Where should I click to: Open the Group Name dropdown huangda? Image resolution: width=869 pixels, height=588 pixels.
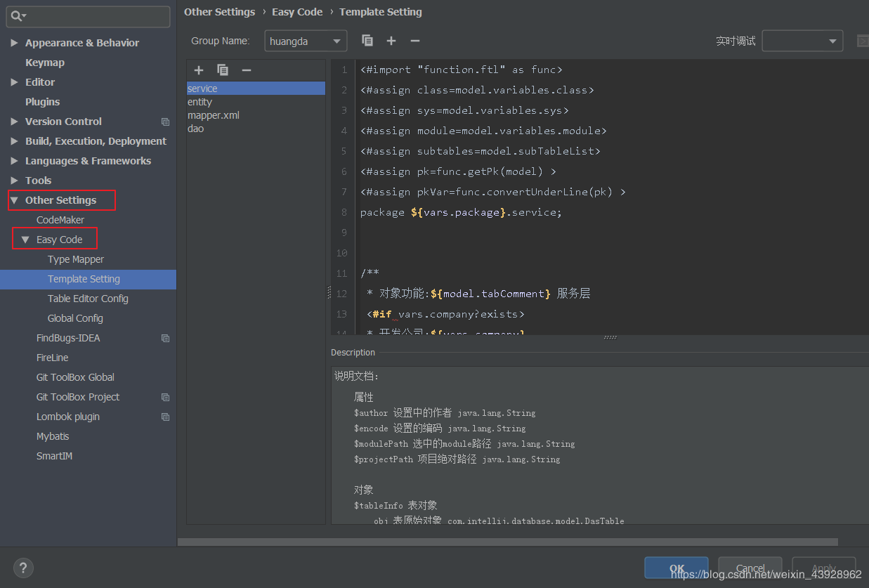coord(306,41)
